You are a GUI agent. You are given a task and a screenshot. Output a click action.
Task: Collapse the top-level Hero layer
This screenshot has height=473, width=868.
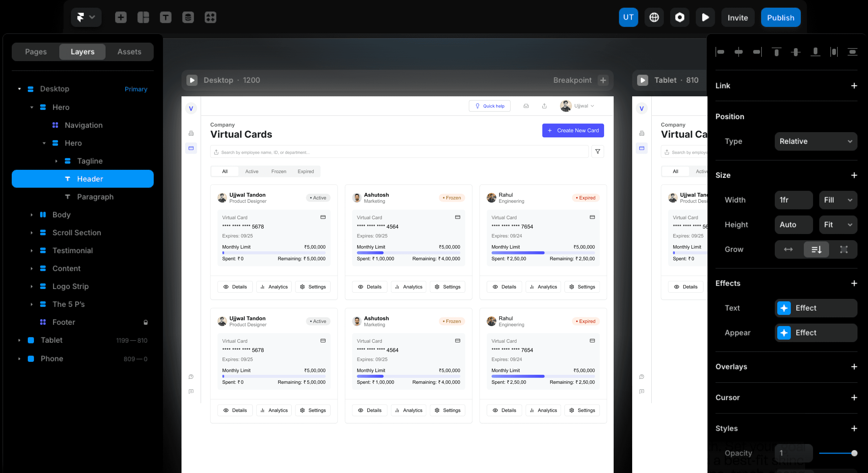pos(32,107)
